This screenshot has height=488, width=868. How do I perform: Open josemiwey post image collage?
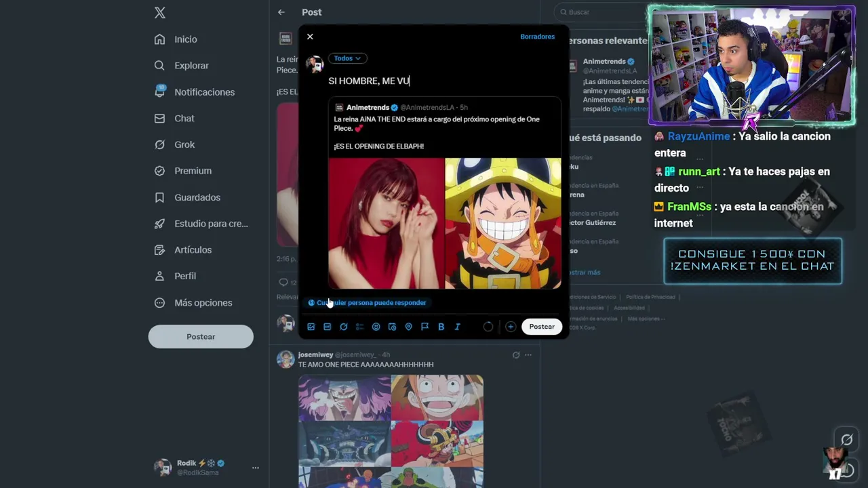[391, 431]
